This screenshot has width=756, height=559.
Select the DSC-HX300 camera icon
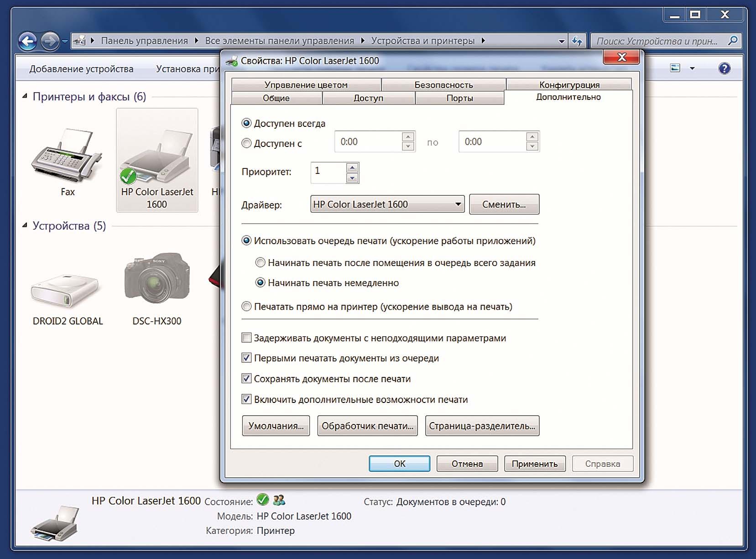[x=157, y=280]
